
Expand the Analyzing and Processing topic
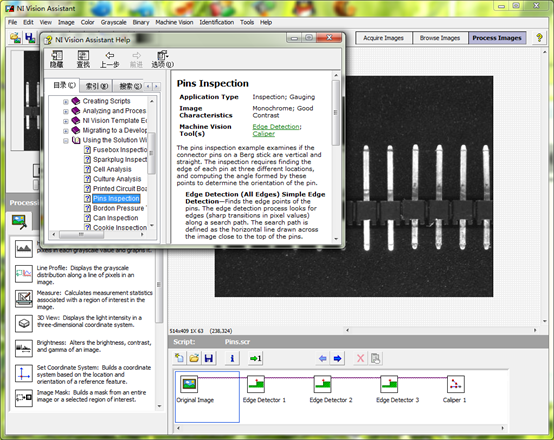(x=66, y=111)
